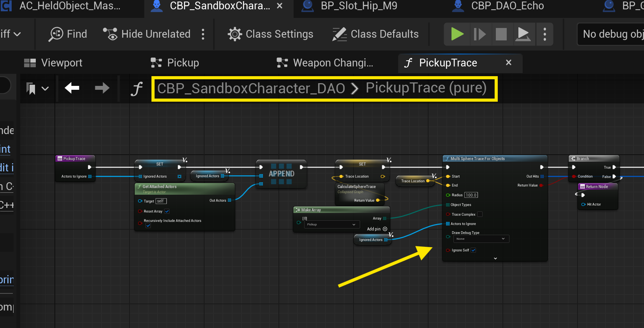Screen dimensions: 644x328
Task: Open Class Defaults
Action: pos(376,34)
